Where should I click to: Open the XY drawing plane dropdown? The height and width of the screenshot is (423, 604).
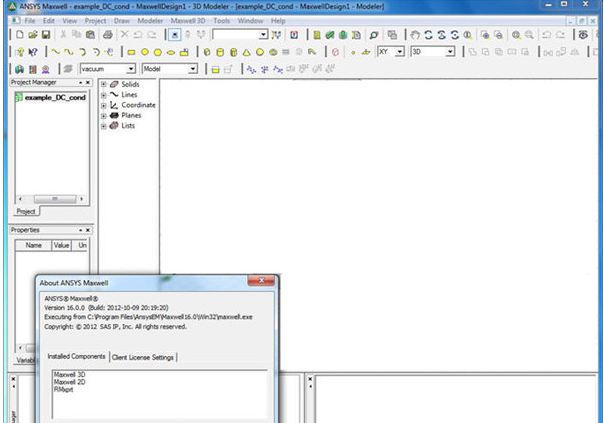tap(398, 51)
